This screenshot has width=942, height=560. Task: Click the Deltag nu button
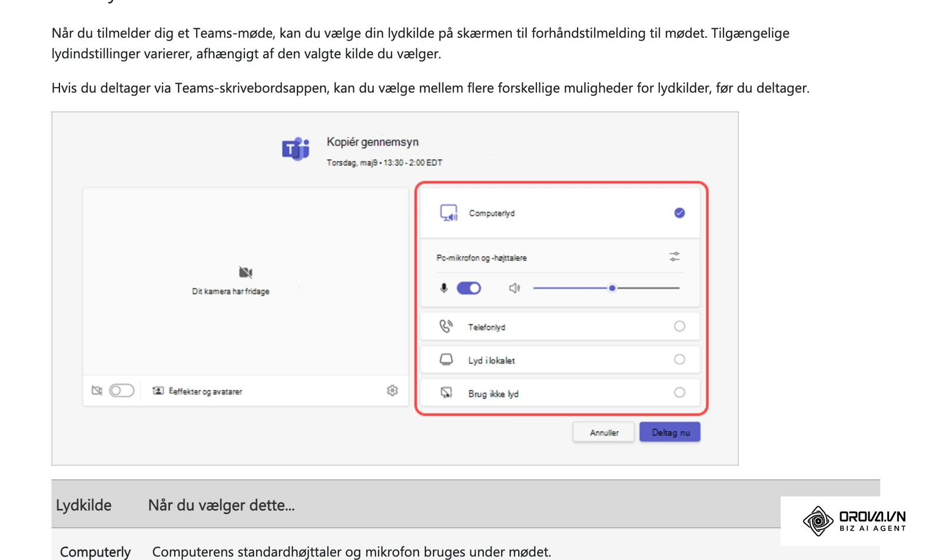point(670,432)
